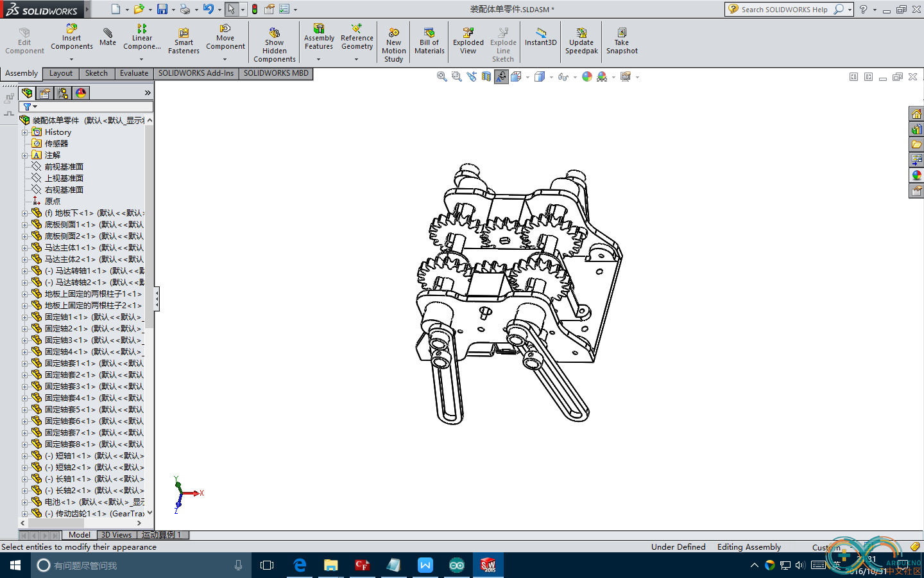Select the ConfigurationManager tab
The image size is (924, 578).
(63, 93)
